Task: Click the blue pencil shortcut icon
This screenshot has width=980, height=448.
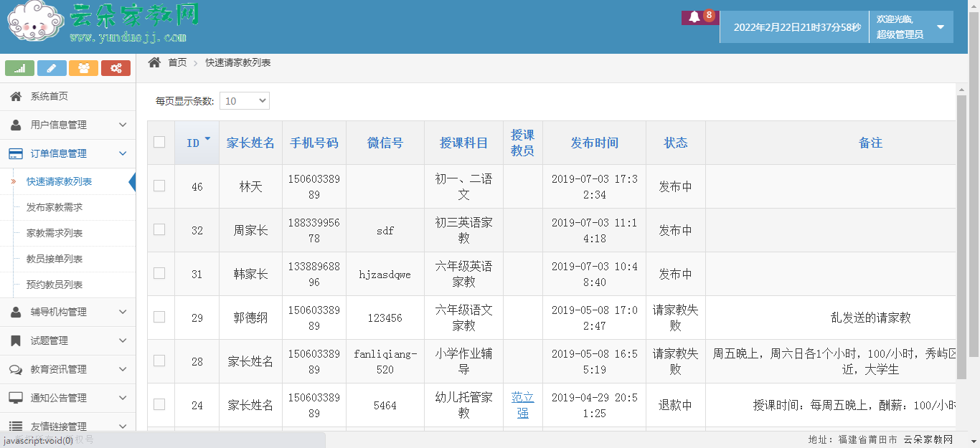Action: coord(52,68)
